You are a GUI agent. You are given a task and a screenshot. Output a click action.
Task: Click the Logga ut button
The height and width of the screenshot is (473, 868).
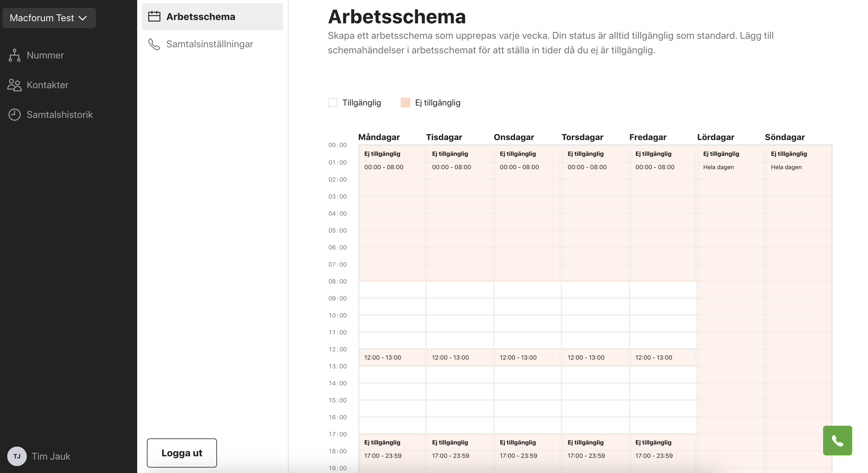[182, 453]
